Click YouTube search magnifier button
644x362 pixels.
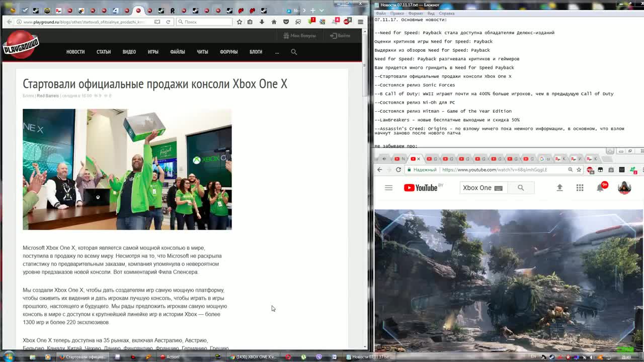point(521,188)
